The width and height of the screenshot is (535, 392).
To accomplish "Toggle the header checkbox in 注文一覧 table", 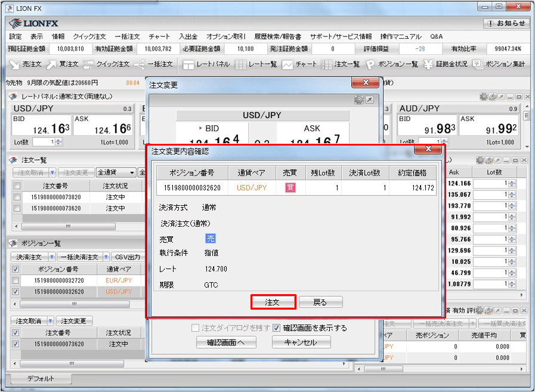I will click(x=17, y=186).
